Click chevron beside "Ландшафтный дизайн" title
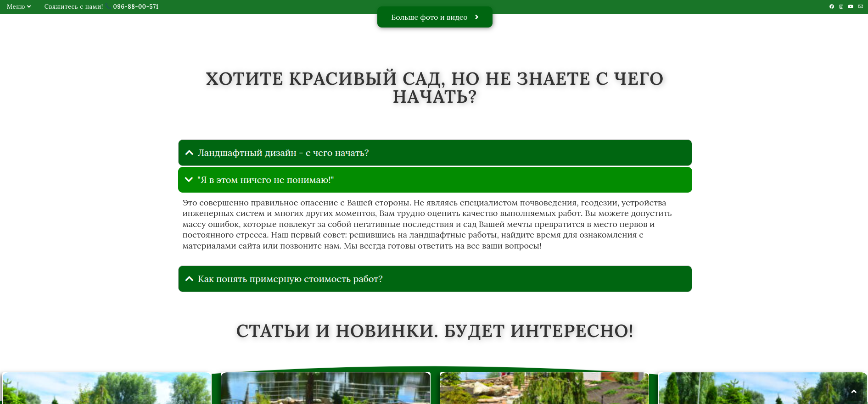This screenshot has width=868, height=404. tap(189, 153)
